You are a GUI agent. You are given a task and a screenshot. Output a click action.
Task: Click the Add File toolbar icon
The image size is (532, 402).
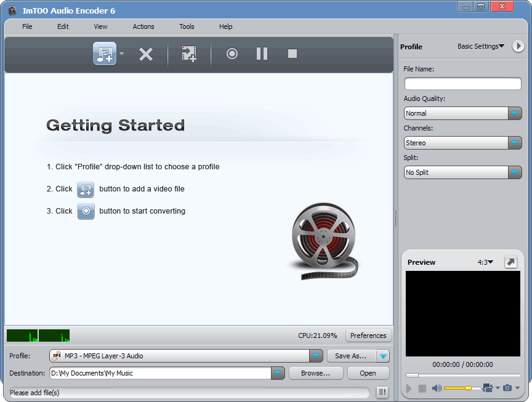(103, 54)
